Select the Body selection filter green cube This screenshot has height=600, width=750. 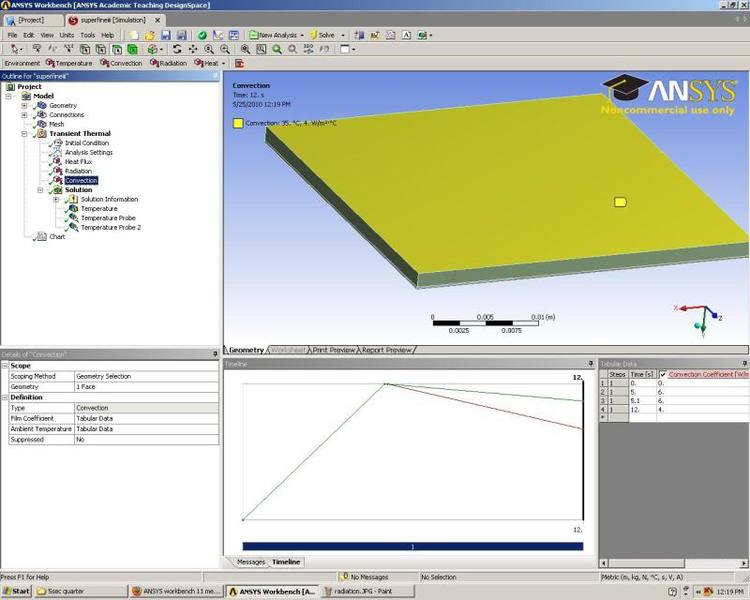(x=132, y=49)
